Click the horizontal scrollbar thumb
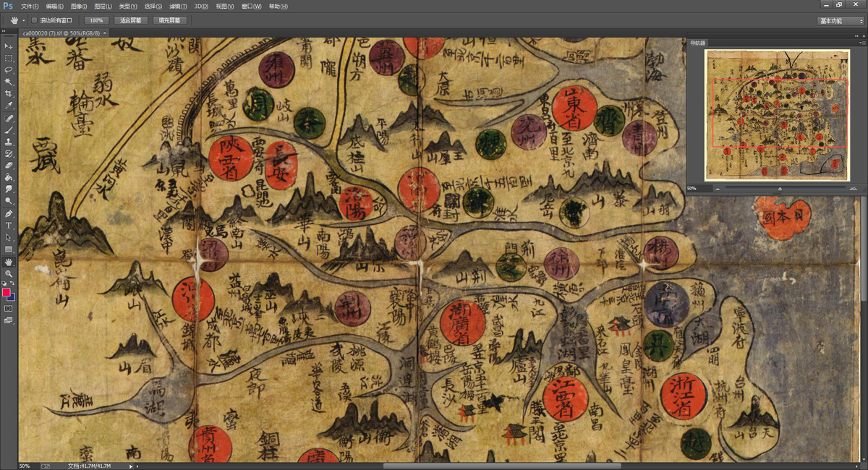Image resolution: width=868 pixels, height=470 pixels. coord(501,466)
